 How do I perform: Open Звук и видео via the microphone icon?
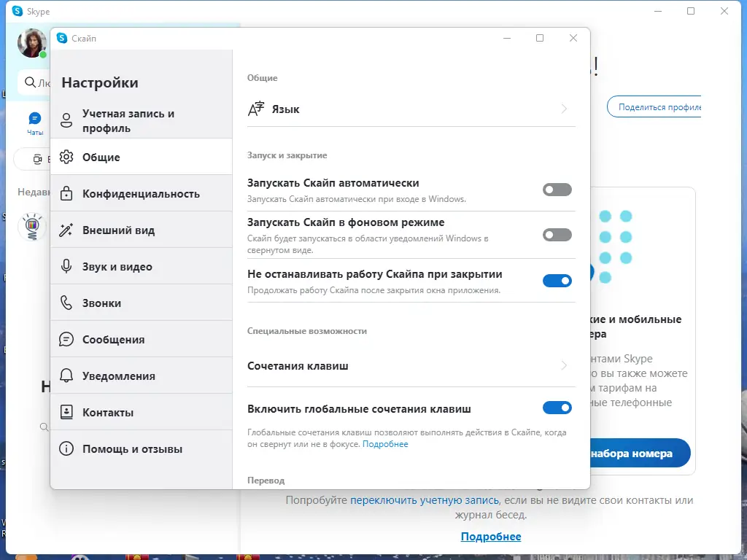pos(66,265)
